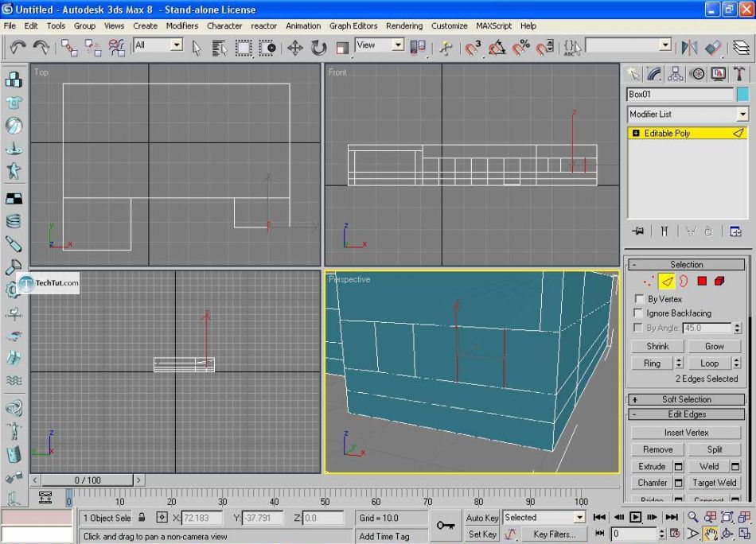The width and height of the screenshot is (756, 544).
Task: Select the Select and Link tool
Action: pos(69,48)
